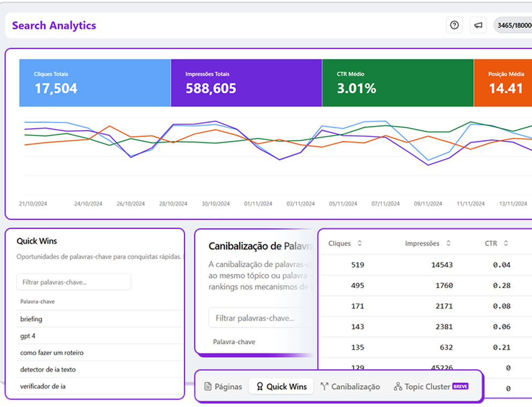532x407 pixels.
Task: Toggle the Cliques Totais metric card
Action: [x=95, y=83]
